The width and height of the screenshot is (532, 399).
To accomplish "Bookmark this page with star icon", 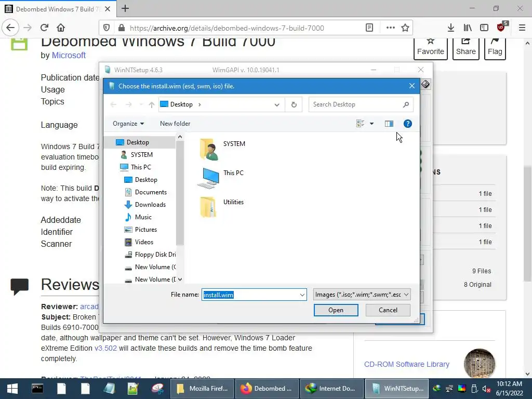I will (405, 28).
